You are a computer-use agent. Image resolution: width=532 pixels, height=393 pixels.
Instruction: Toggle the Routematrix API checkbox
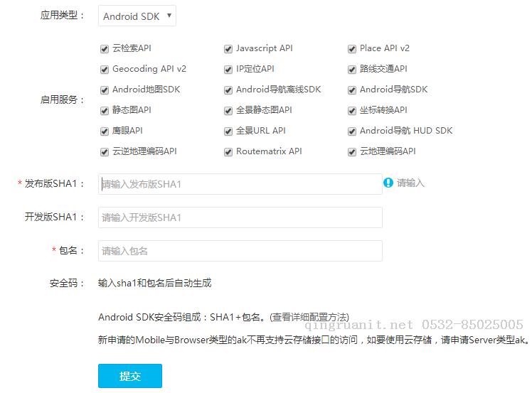(x=228, y=152)
